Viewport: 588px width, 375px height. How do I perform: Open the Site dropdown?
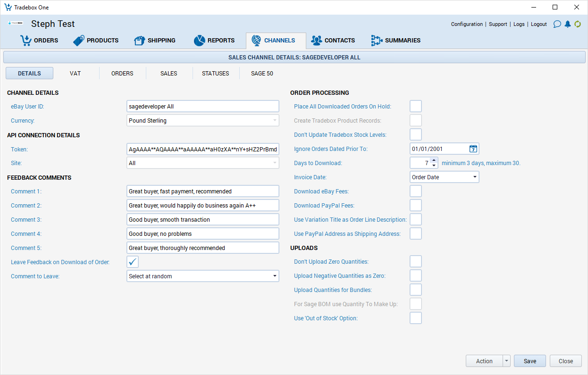click(x=203, y=163)
